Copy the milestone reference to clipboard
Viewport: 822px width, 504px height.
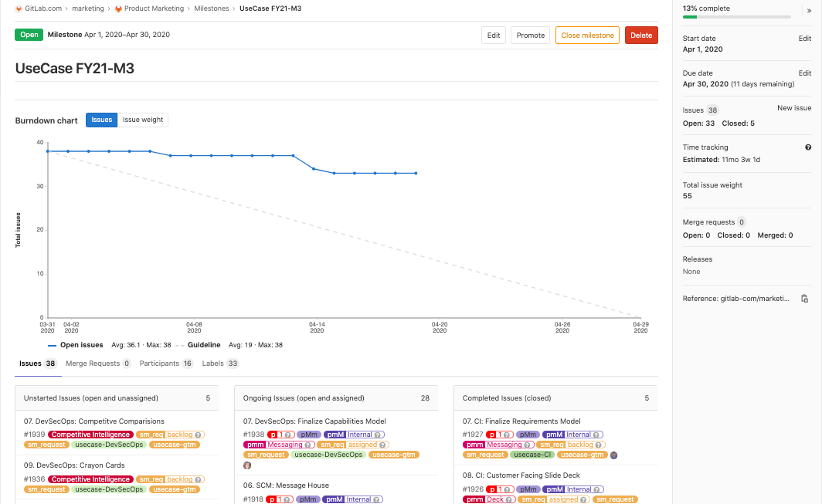tap(804, 299)
